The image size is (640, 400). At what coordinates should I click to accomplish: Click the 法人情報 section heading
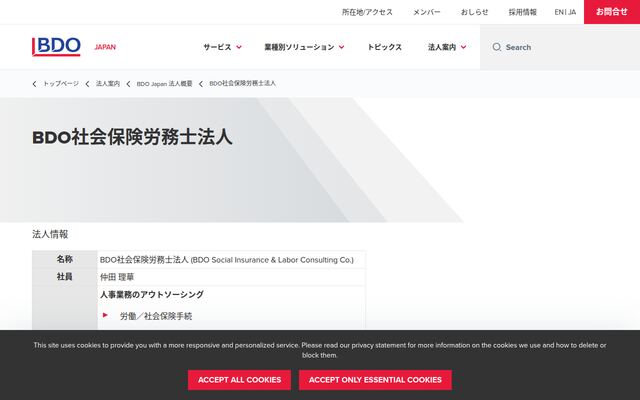pyautogui.click(x=50, y=234)
